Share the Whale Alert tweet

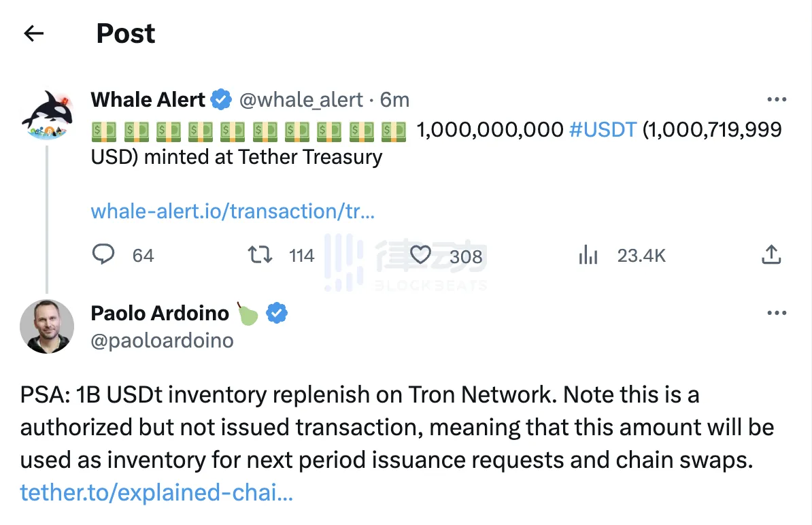pos(771,255)
